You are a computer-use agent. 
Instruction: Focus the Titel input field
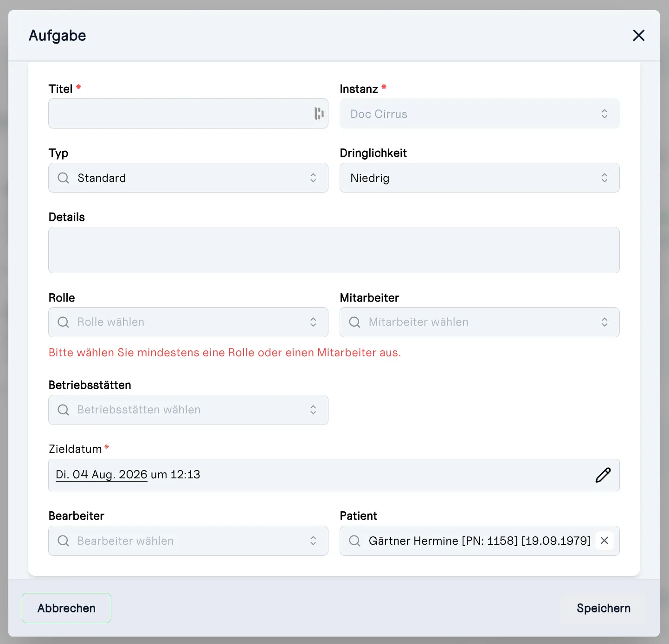188,114
